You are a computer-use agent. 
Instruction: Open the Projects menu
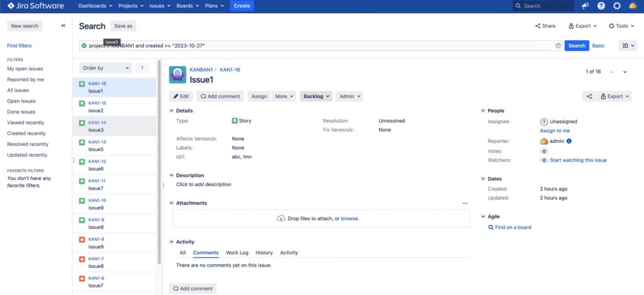[x=131, y=6]
